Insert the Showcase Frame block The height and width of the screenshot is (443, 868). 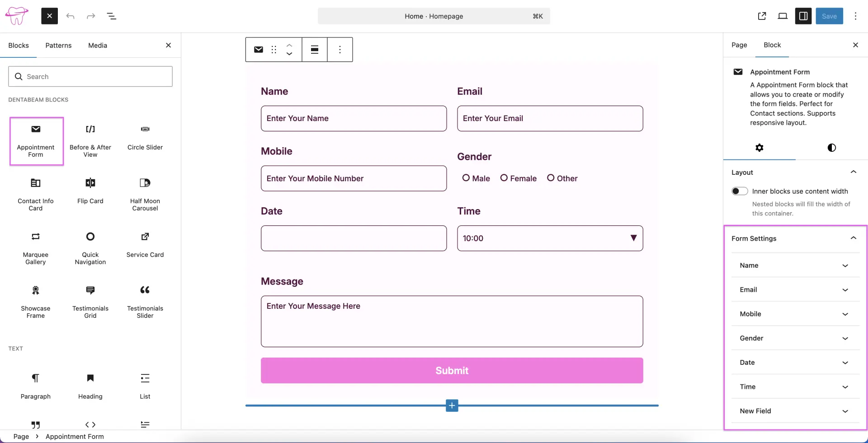(x=36, y=303)
